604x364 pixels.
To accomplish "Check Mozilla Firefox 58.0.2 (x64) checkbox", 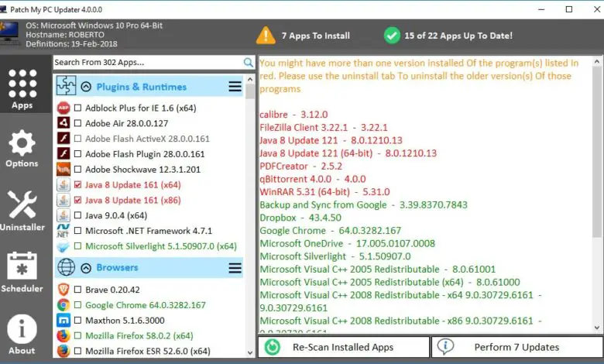I will 77,336.
